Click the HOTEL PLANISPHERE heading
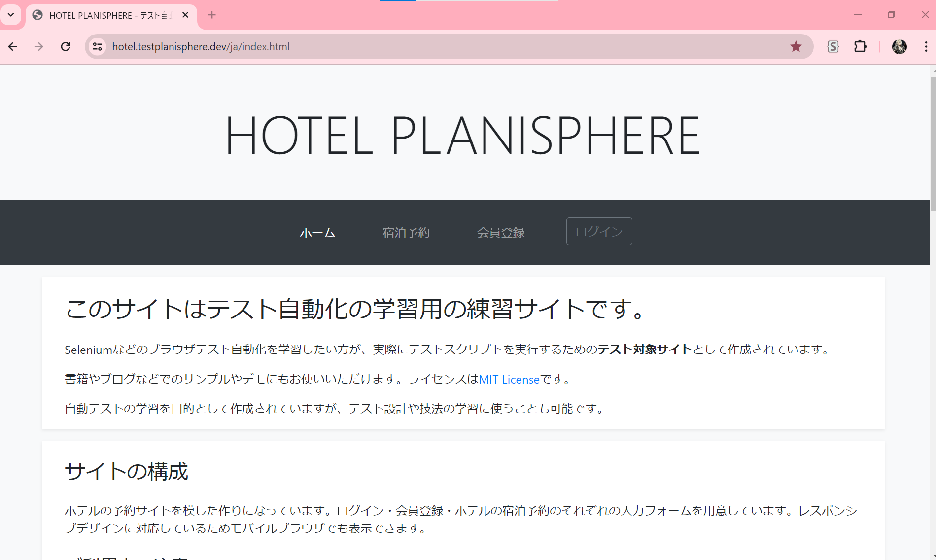Screen dimensions: 936x560 click(463, 136)
